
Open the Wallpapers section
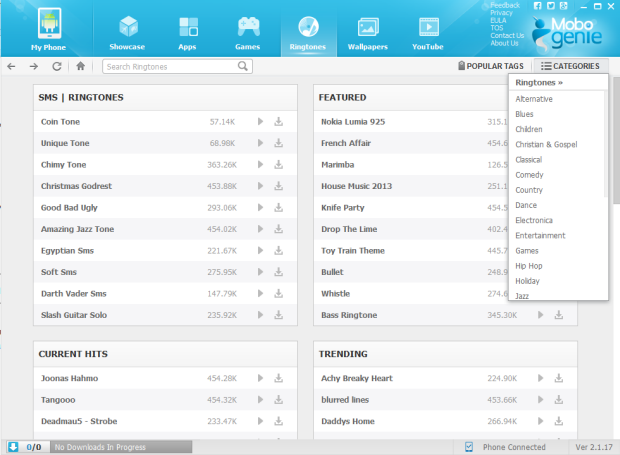(x=368, y=33)
